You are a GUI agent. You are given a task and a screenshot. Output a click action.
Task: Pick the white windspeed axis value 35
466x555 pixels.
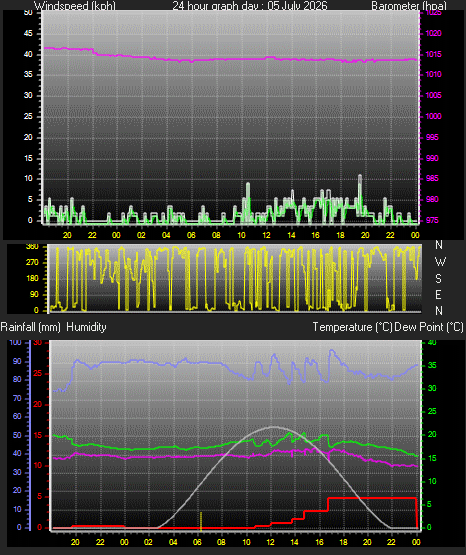point(28,74)
